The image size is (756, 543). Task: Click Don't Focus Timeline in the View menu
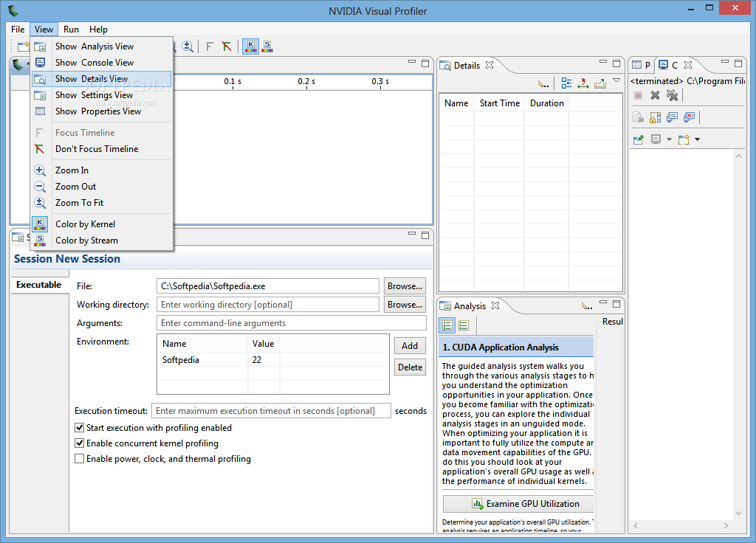[102, 149]
